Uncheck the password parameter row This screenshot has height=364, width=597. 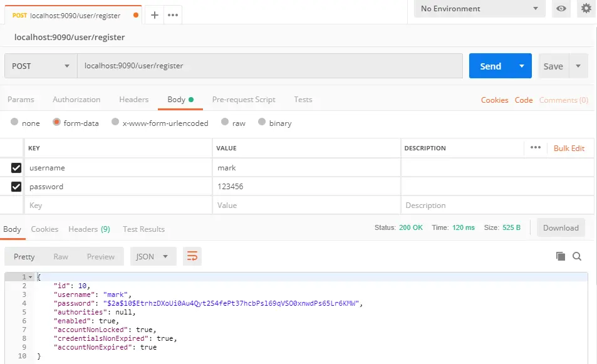coord(16,187)
